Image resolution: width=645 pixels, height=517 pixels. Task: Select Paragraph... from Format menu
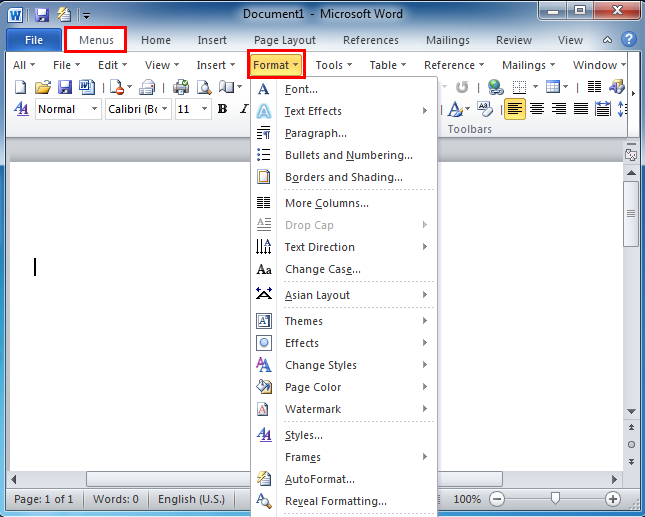coord(316,133)
